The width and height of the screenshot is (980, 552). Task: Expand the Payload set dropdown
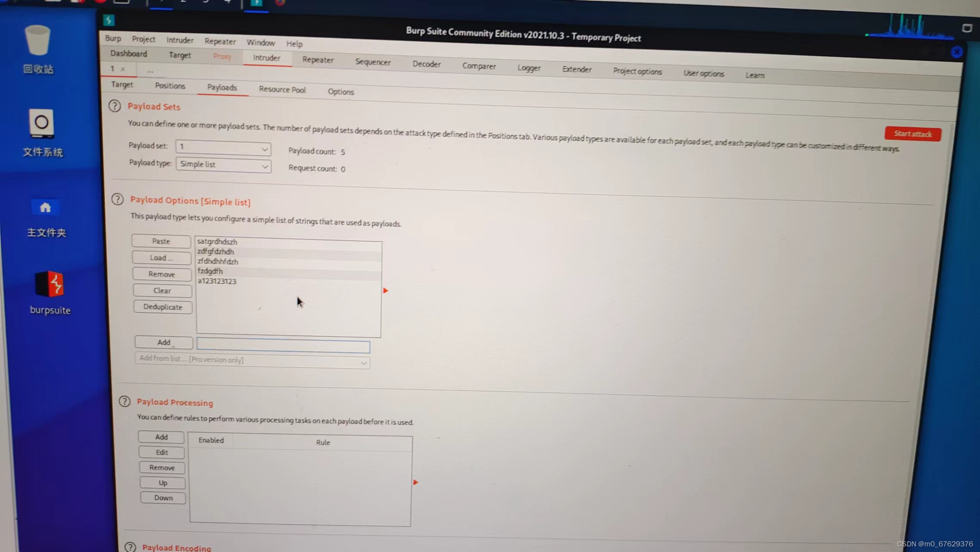click(x=223, y=148)
